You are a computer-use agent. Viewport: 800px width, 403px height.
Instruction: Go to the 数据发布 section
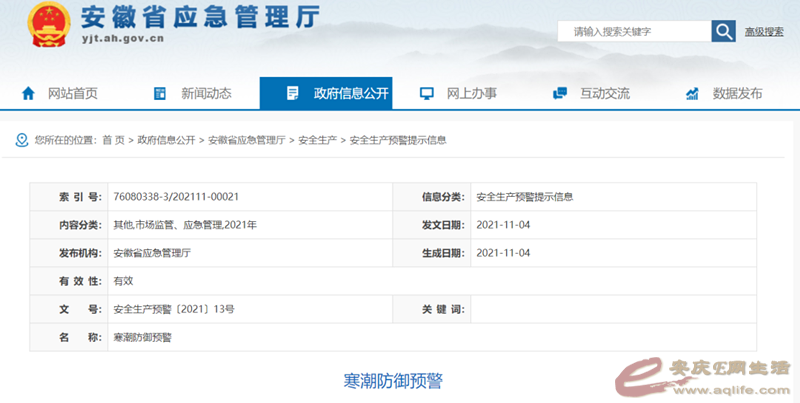click(x=737, y=93)
